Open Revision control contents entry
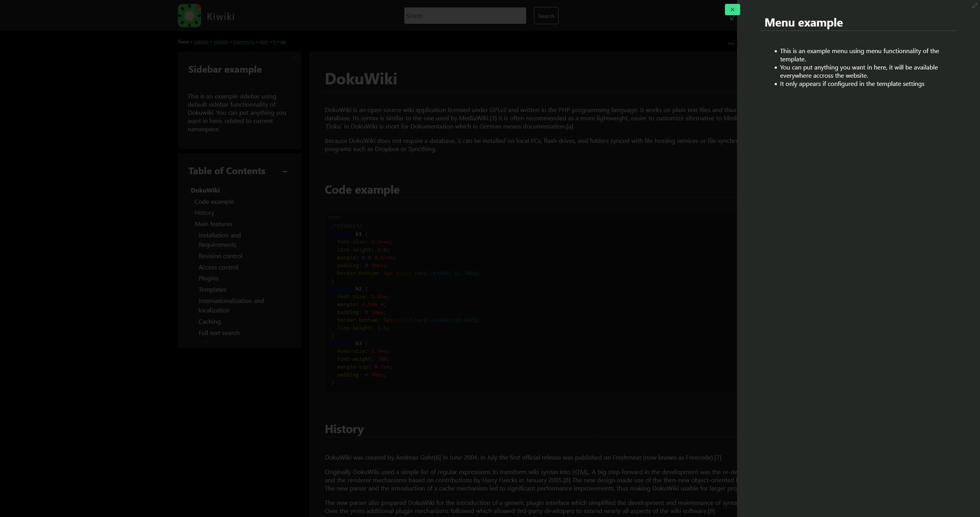 220,256
